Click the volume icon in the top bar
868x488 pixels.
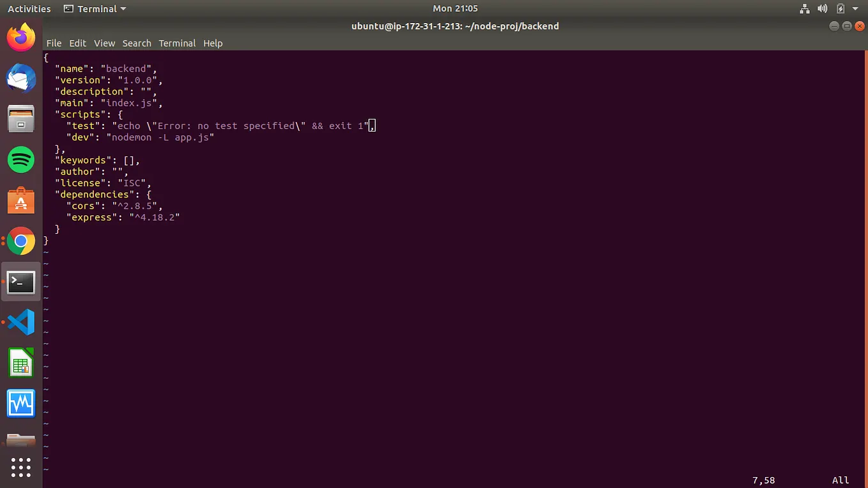click(x=822, y=8)
